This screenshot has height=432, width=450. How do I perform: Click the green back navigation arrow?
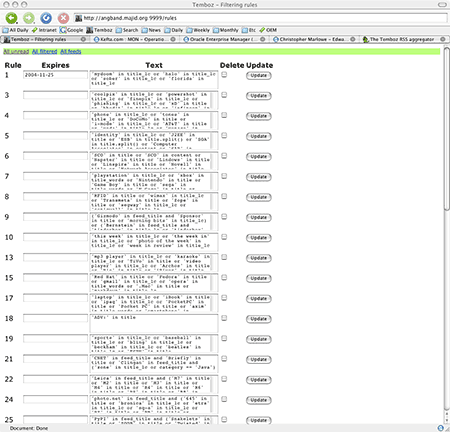(x=11, y=18)
